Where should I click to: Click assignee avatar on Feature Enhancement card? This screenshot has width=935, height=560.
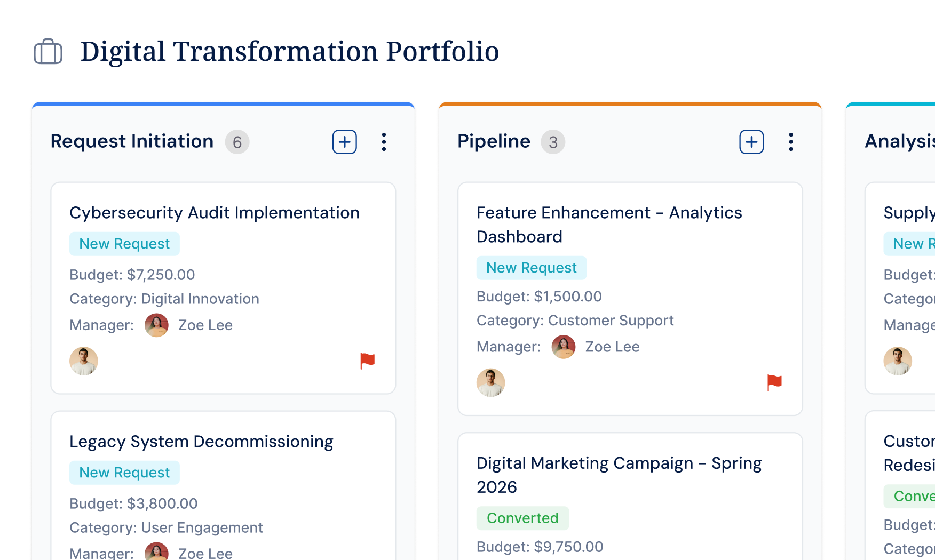click(x=491, y=382)
